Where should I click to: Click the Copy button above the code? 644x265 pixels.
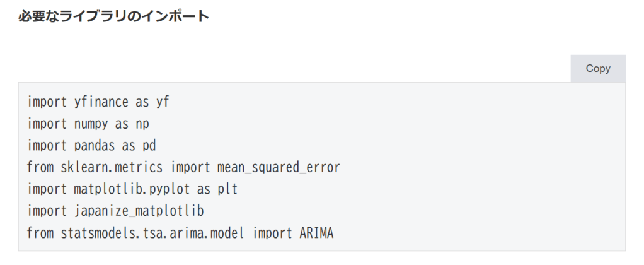(x=597, y=69)
